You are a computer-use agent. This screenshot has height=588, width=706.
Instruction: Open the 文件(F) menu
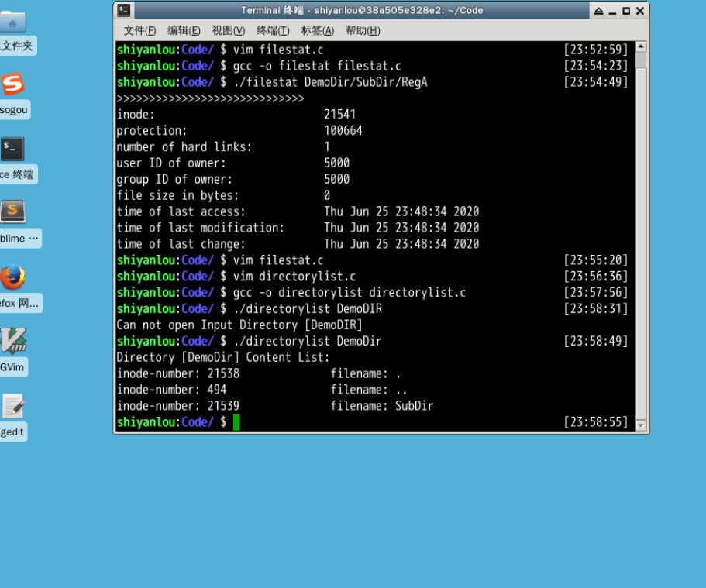139,31
